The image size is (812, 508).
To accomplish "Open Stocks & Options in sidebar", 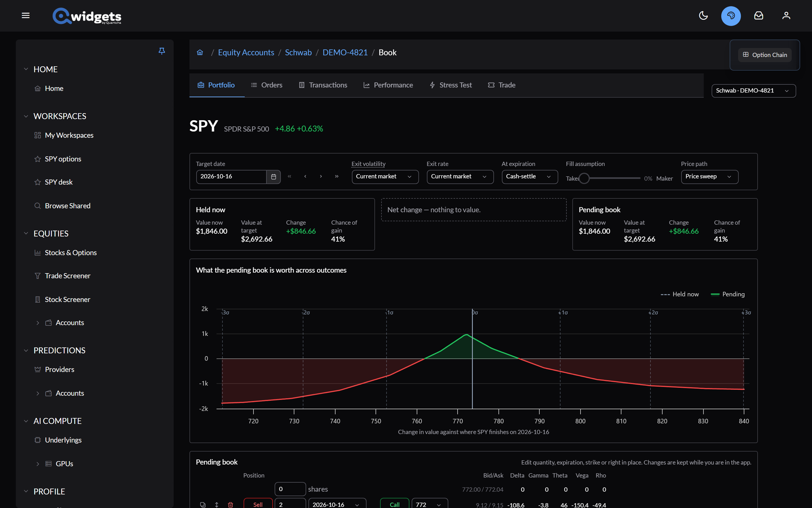I will [x=70, y=253].
